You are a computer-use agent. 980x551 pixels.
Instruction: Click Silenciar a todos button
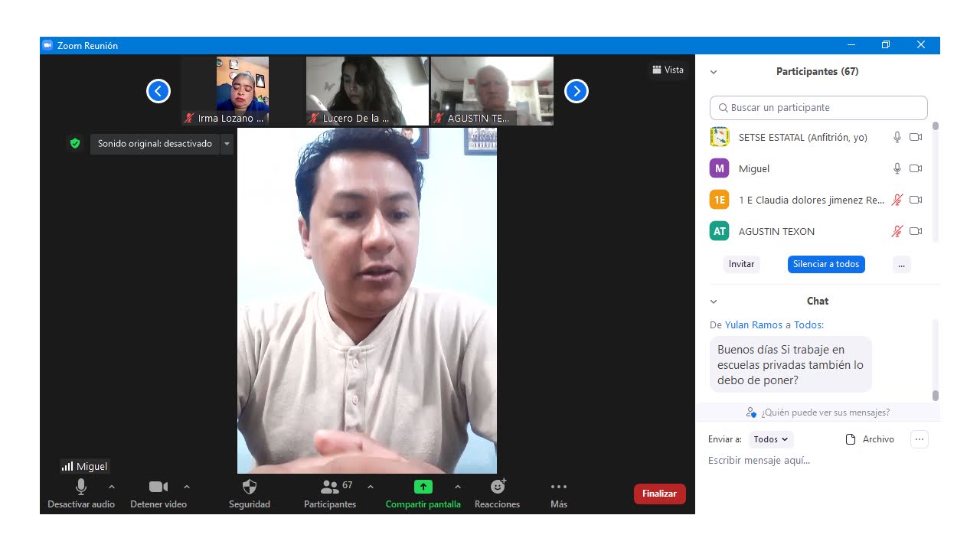826,264
